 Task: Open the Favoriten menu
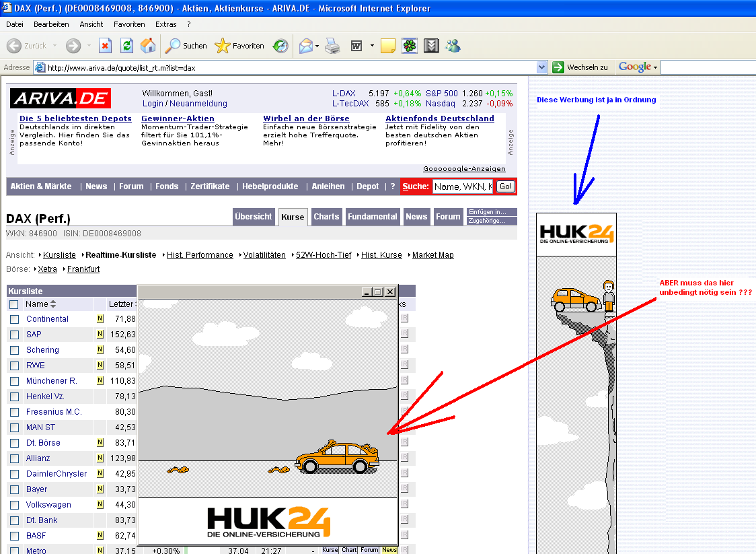point(129,24)
